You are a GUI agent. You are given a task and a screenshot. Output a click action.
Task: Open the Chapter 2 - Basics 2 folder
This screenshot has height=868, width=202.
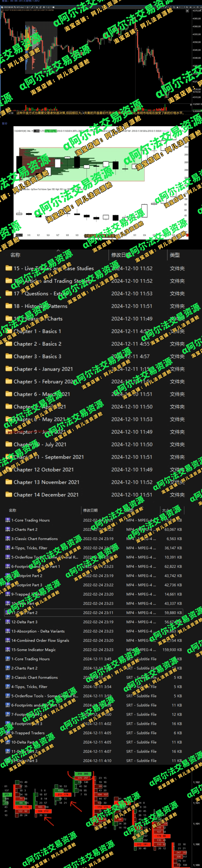[37, 344]
